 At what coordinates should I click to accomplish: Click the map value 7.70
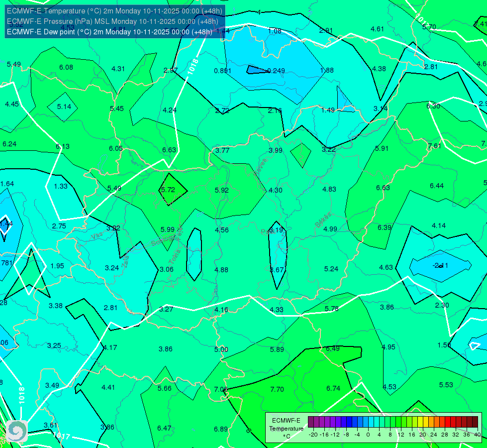pos(277,390)
